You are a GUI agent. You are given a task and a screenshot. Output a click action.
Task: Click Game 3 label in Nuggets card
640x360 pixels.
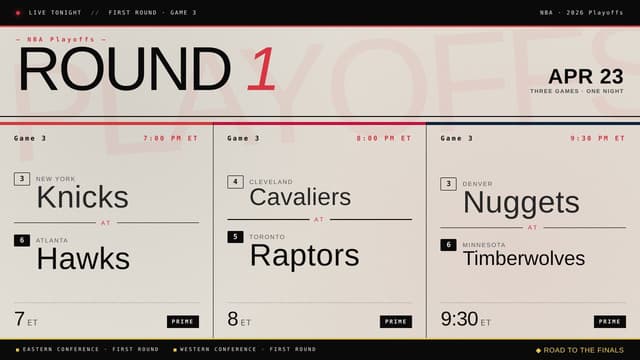click(457, 138)
